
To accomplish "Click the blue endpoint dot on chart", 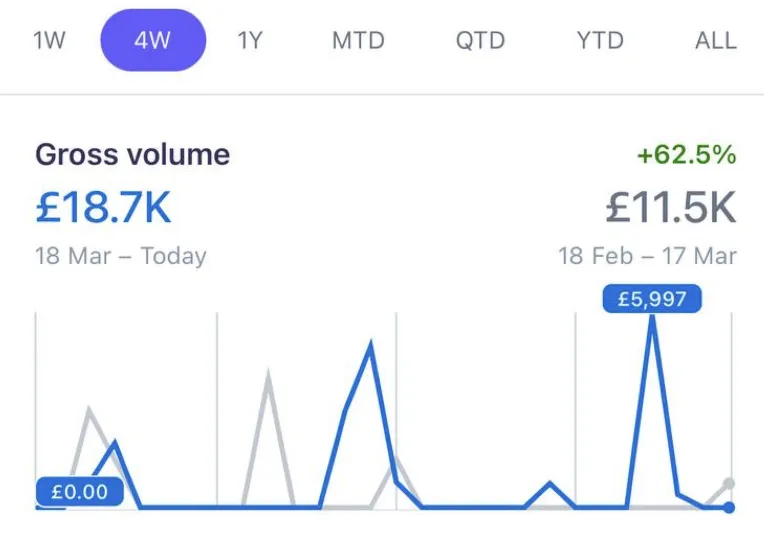I will pyautogui.click(x=729, y=507).
